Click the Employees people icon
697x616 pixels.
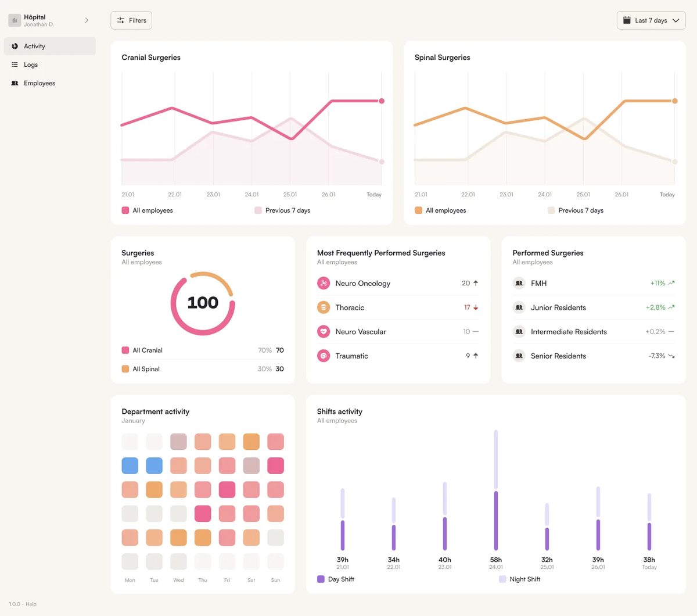point(15,83)
